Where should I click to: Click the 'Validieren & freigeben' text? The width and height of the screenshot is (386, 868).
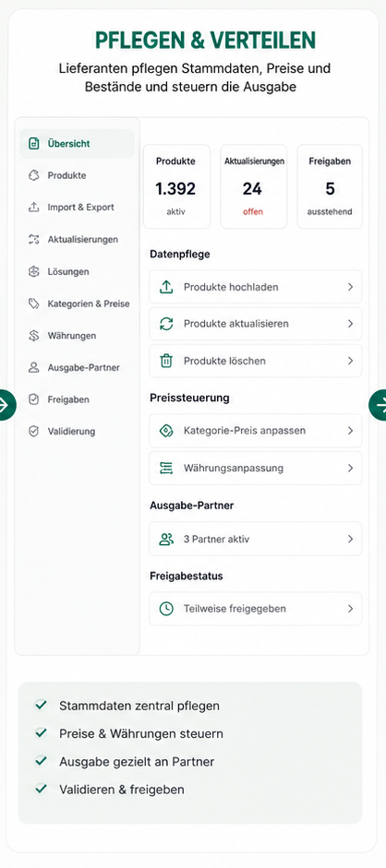click(122, 790)
